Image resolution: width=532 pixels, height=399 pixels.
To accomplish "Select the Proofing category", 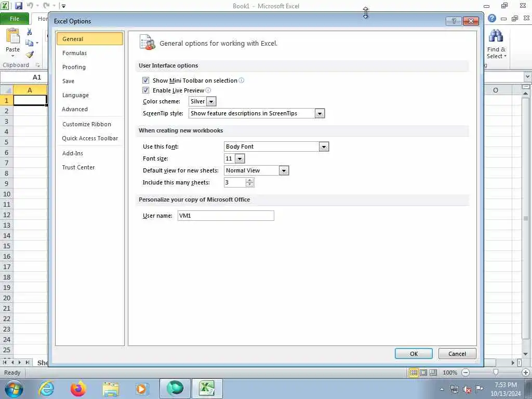I will point(89,67).
